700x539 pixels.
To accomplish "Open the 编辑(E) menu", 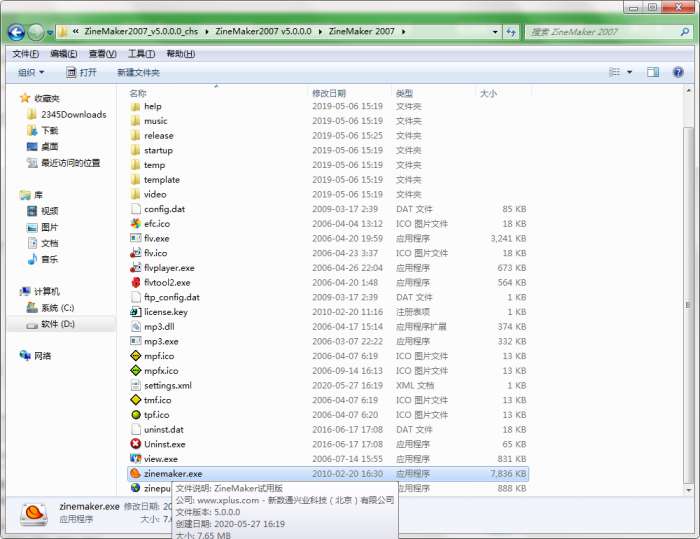I will tap(64, 54).
